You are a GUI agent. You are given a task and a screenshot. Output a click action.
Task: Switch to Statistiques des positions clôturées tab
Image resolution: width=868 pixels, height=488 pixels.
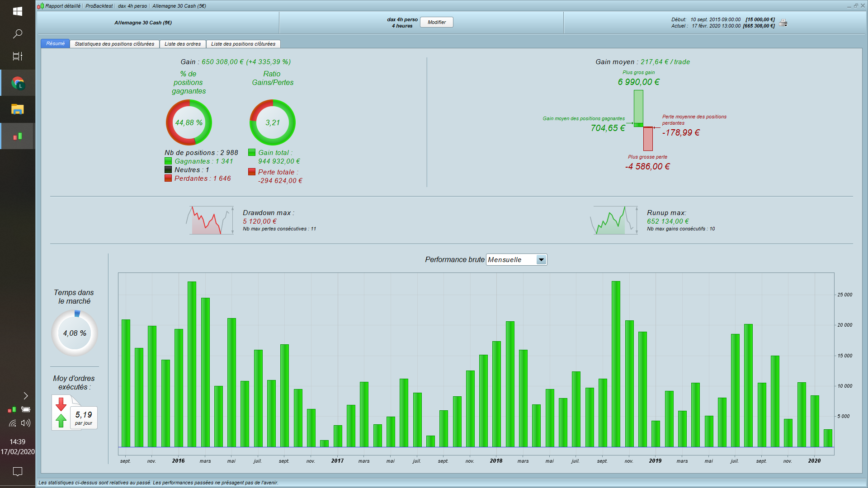point(114,44)
